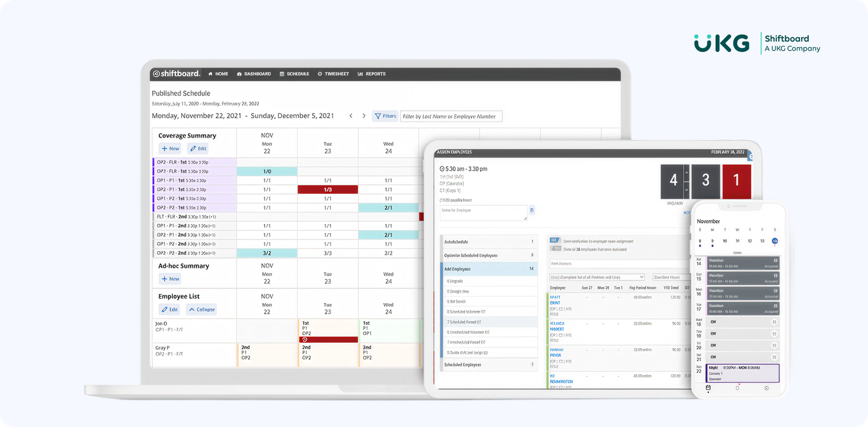The width and height of the screenshot is (868, 427).
Task: Select the red 1/3 coverage cell on Tuesday
Action: 327,189
